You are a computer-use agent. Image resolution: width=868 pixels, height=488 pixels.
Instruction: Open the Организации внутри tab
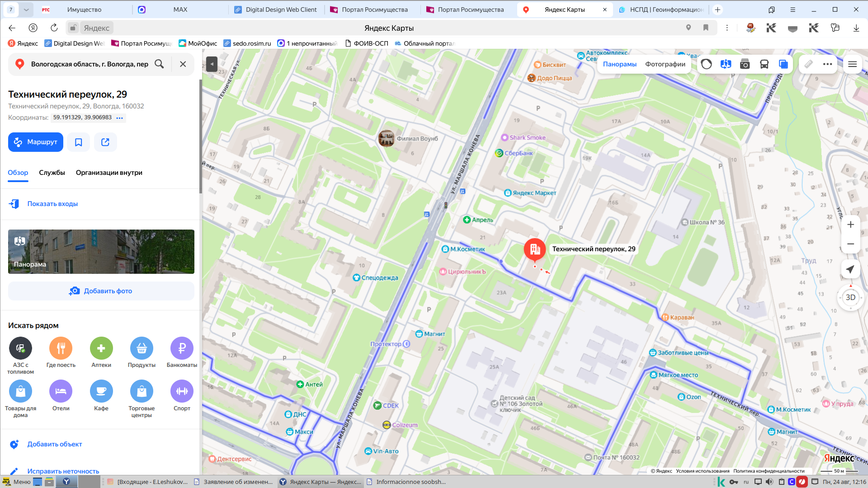109,173
